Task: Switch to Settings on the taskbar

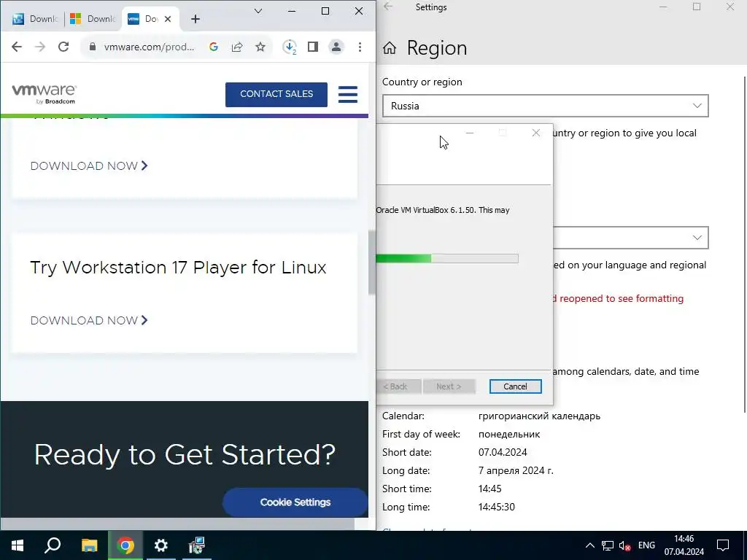Action: click(161, 545)
